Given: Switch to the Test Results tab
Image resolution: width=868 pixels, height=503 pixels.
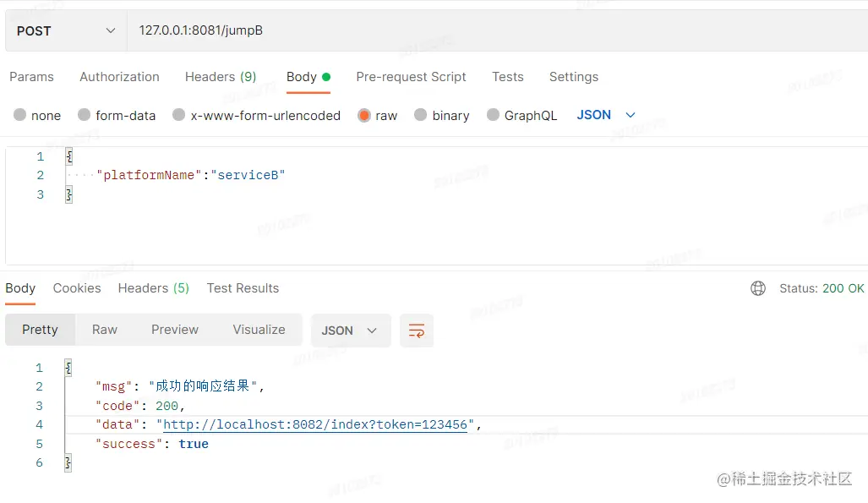Looking at the screenshot, I should tap(243, 288).
